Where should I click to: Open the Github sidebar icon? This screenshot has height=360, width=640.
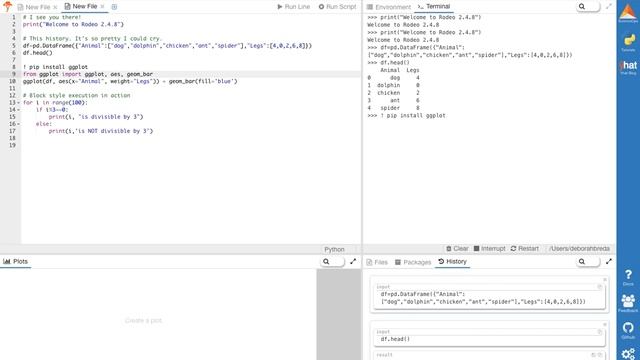(x=628, y=330)
